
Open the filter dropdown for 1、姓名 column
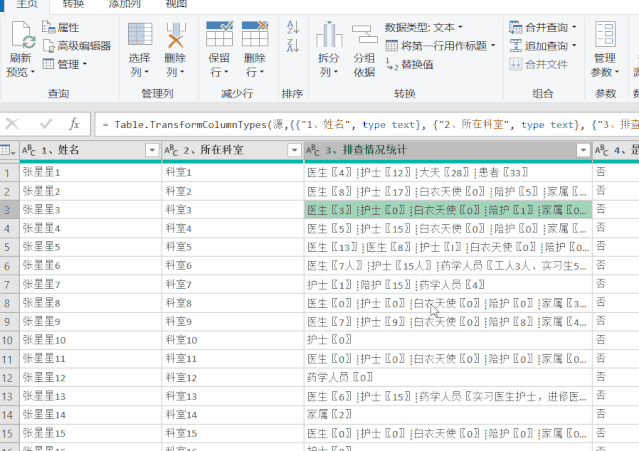(152, 150)
